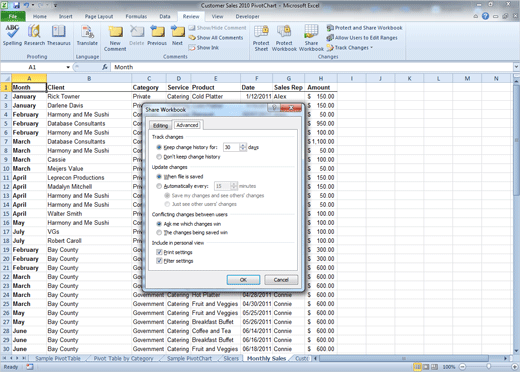The height and width of the screenshot is (372, 520).
Task: Click the Translate icon
Action: tap(87, 35)
